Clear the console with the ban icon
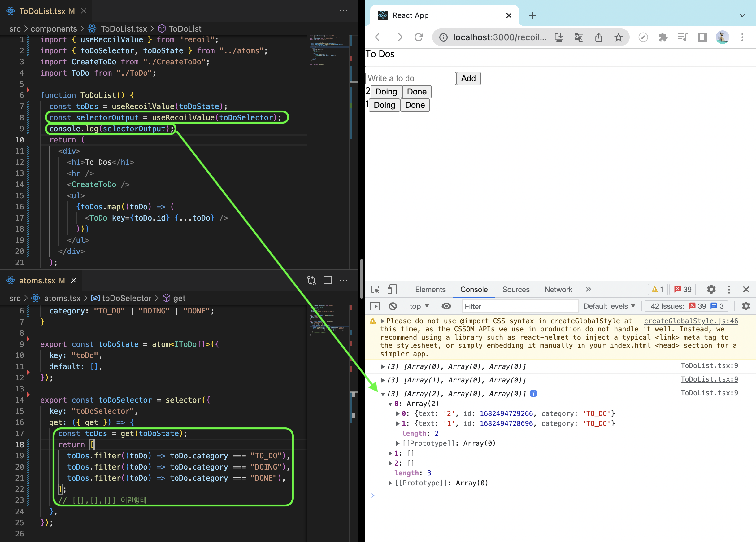The height and width of the screenshot is (542, 756). (393, 306)
